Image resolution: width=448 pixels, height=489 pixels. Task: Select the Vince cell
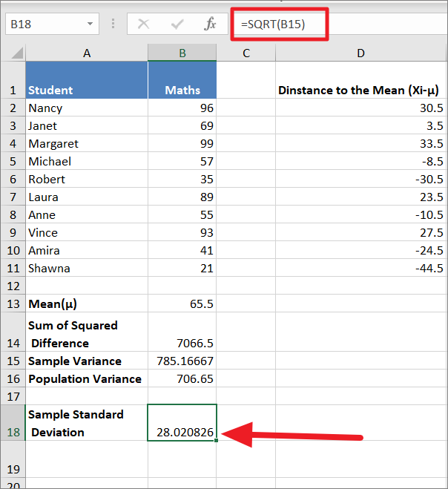click(x=87, y=232)
